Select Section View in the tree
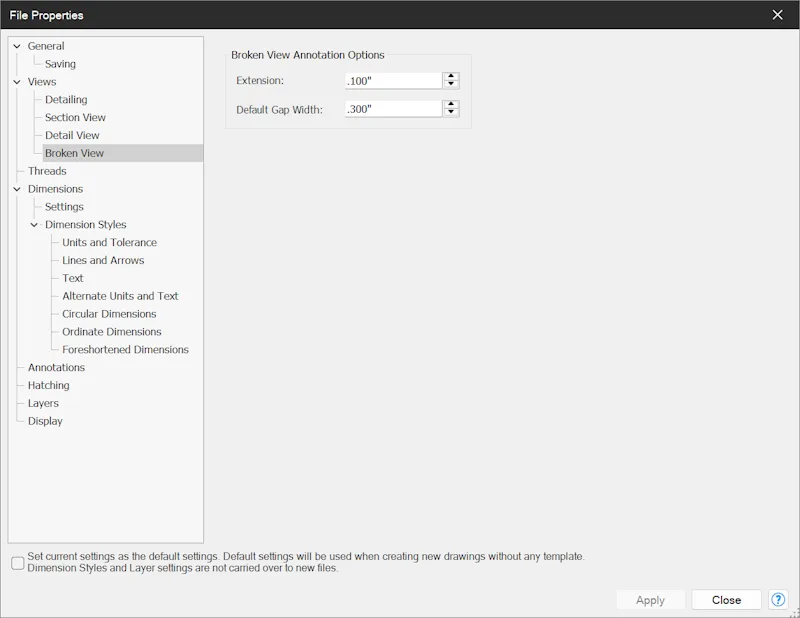The image size is (800, 618). click(75, 117)
